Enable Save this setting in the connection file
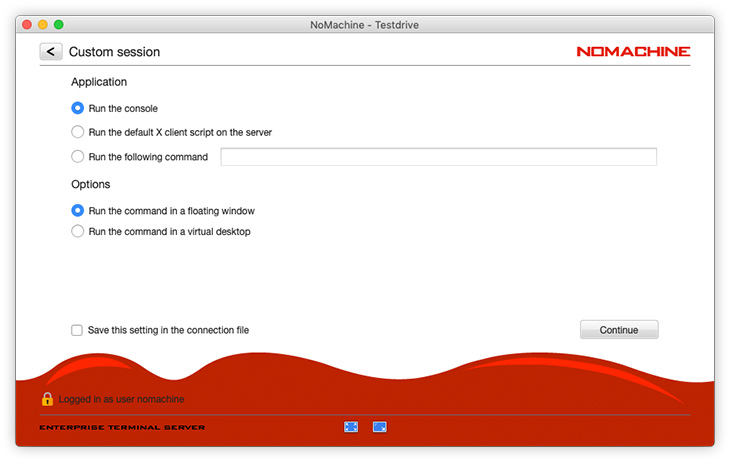The width and height of the screenshot is (730, 461). tap(77, 330)
